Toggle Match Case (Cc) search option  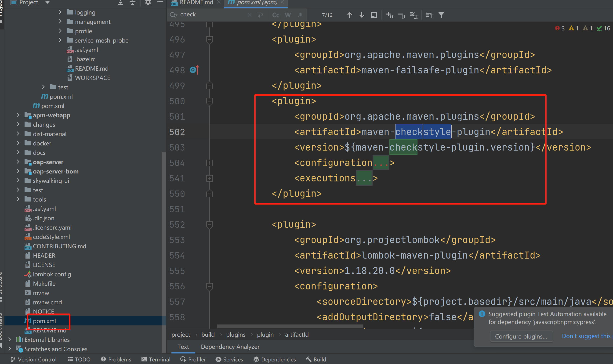(276, 15)
